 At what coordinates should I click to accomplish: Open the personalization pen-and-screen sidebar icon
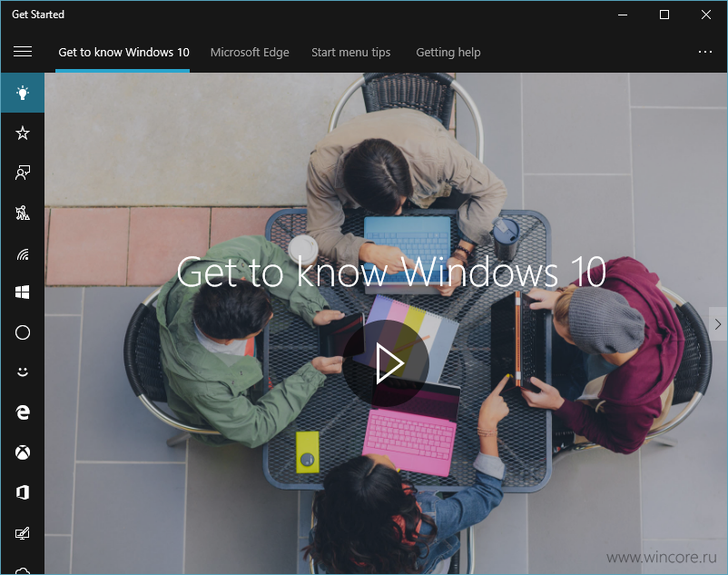point(23,532)
